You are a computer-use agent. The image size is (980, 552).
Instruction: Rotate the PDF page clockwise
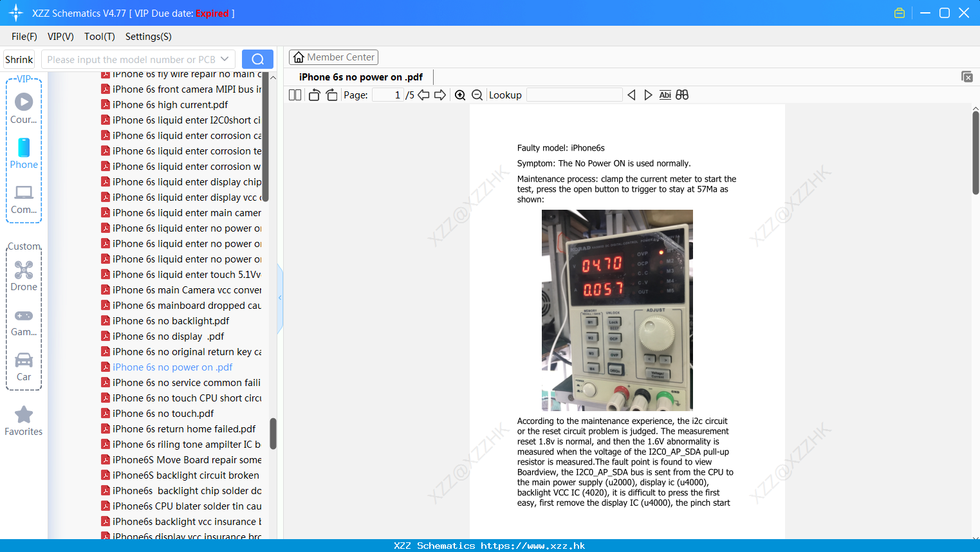[332, 95]
